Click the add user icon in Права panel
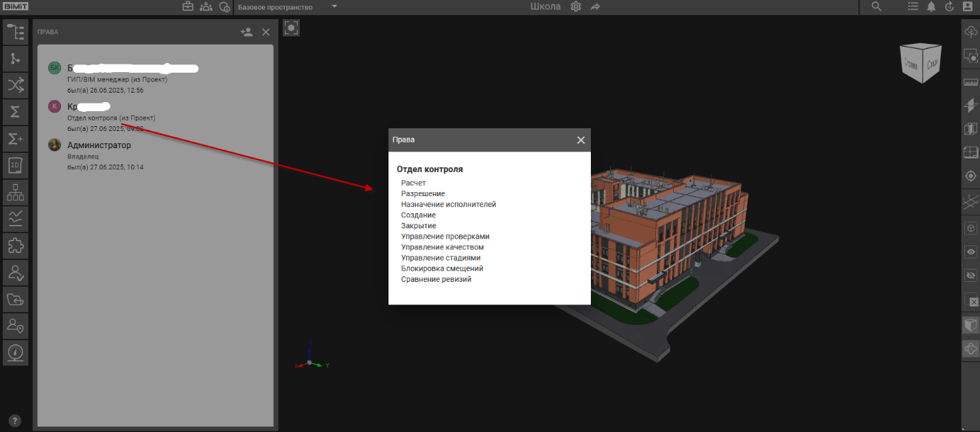Screen dimensions: 980x432 (246, 32)
